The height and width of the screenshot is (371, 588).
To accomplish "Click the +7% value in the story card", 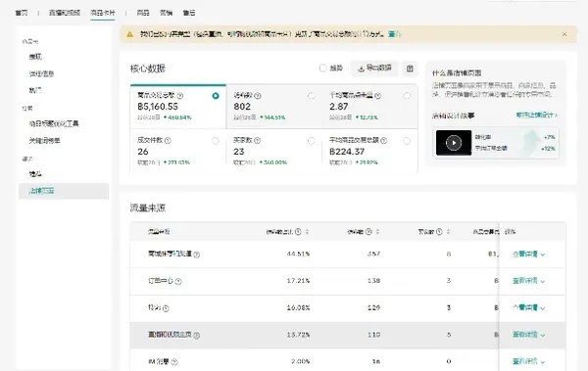I will 550,137.
